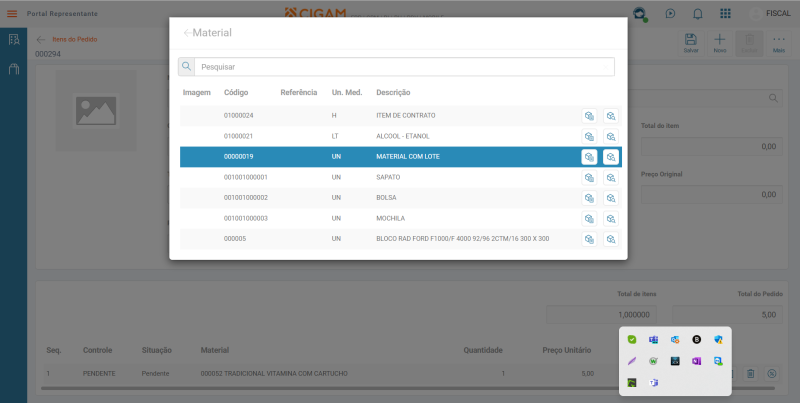Click the item image placeholder thumbnail
Viewport: 800px width, 403px height.
click(96, 111)
